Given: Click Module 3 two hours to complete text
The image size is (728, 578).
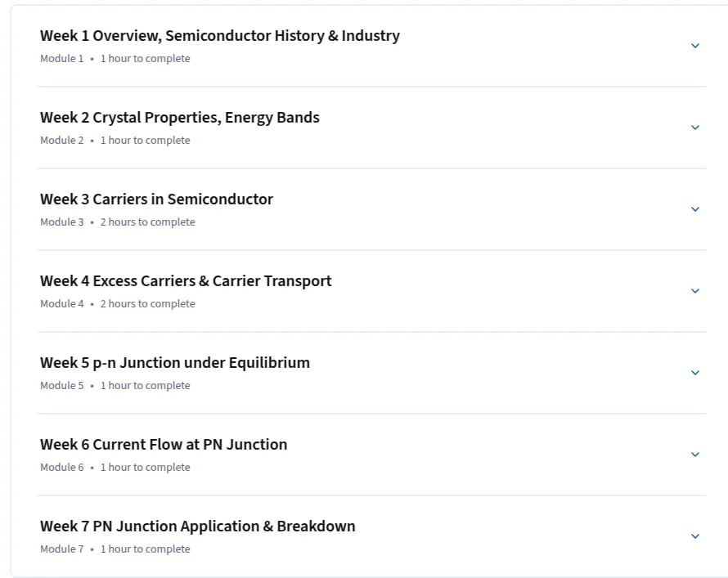Looking at the screenshot, I should pos(118,222).
